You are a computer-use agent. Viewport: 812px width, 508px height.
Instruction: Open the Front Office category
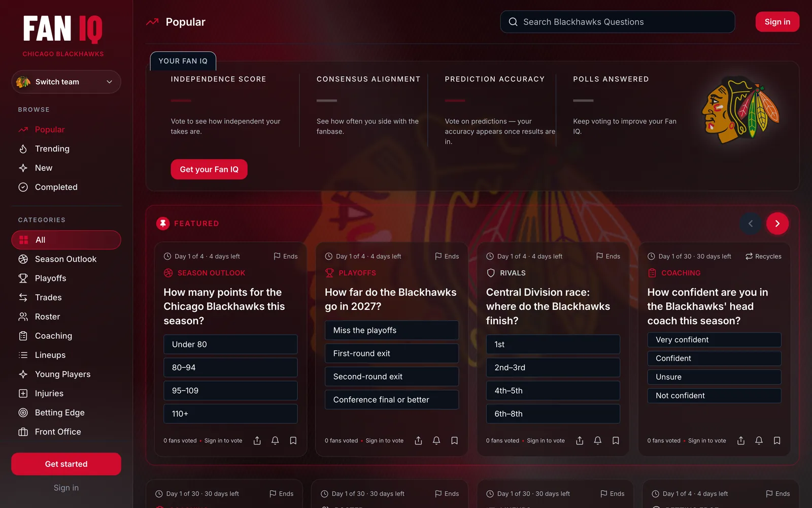pyautogui.click(x=66, y=432)
